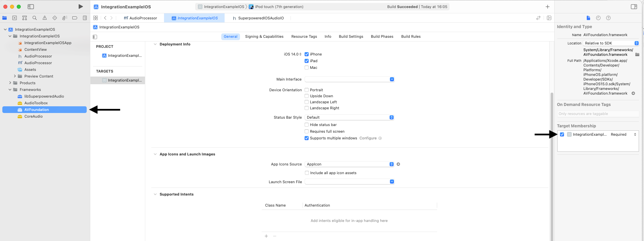Toggle the inspectors panel visibility
Viewport: 644px width, 241px height.
[x=634, y=7]
